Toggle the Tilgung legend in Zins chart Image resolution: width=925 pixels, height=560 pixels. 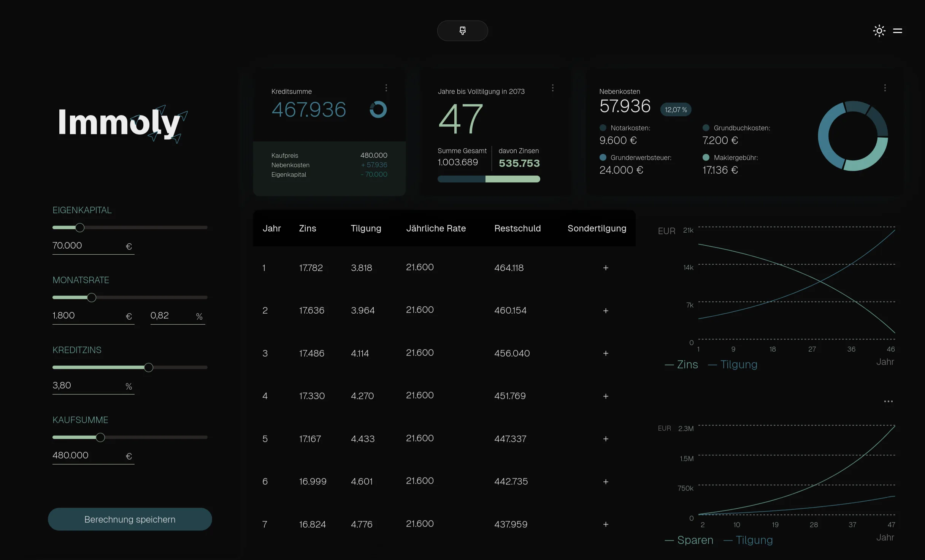coord(733,365)
